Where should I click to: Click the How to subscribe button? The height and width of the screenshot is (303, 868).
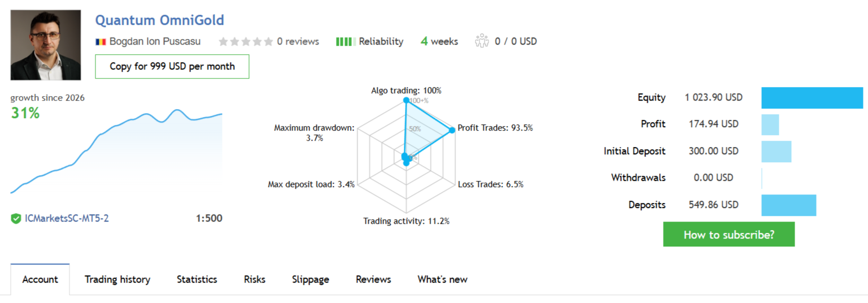pos(729,234)
